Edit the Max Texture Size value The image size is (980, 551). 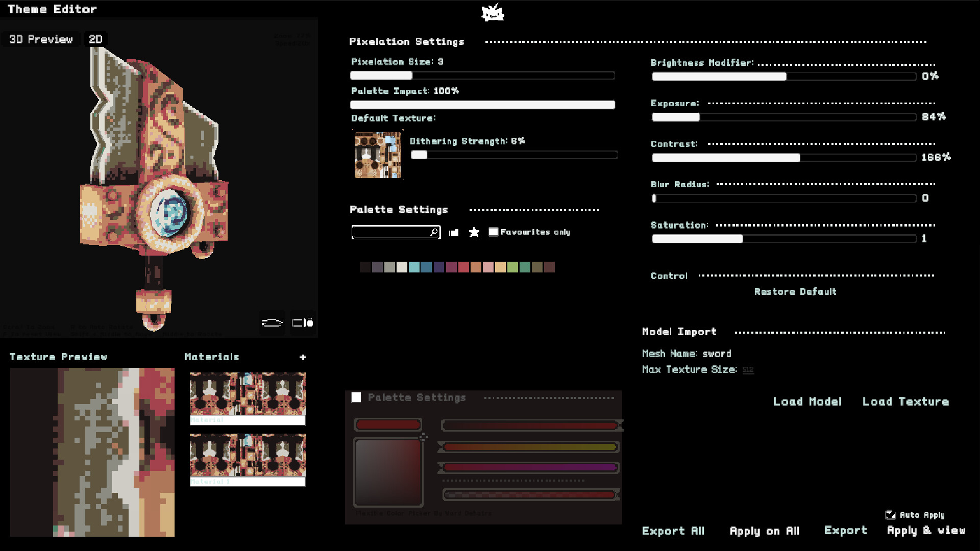[748, 369]
